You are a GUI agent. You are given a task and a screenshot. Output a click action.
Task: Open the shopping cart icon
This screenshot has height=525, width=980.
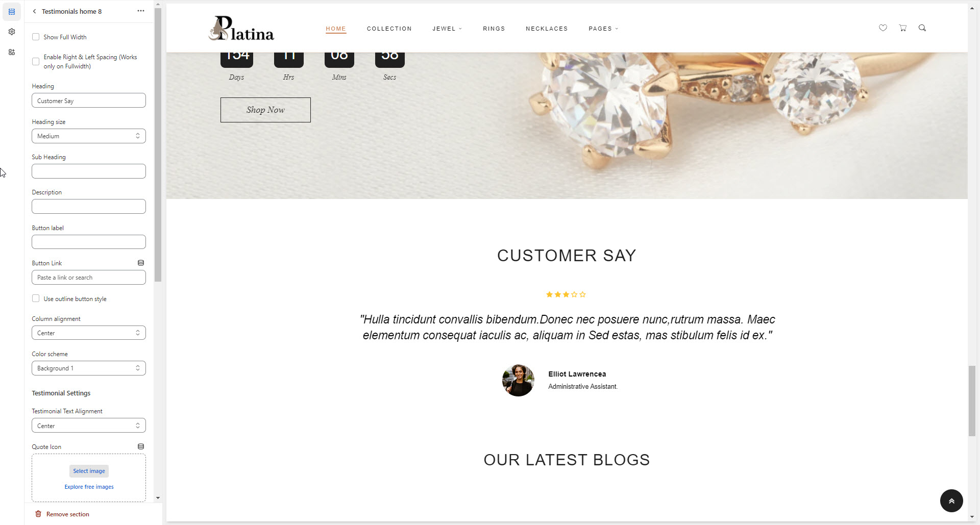point(903,28)
